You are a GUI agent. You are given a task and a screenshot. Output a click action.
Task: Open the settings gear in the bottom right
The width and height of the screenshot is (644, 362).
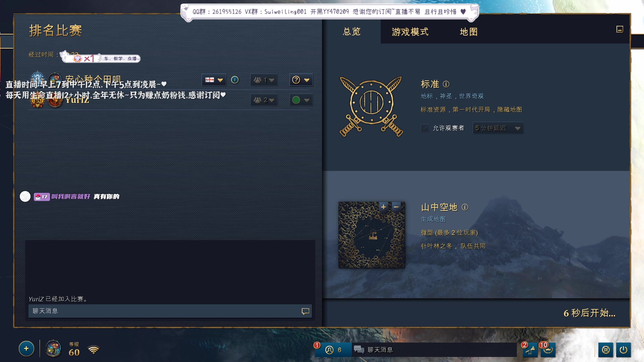coord(606,350)
